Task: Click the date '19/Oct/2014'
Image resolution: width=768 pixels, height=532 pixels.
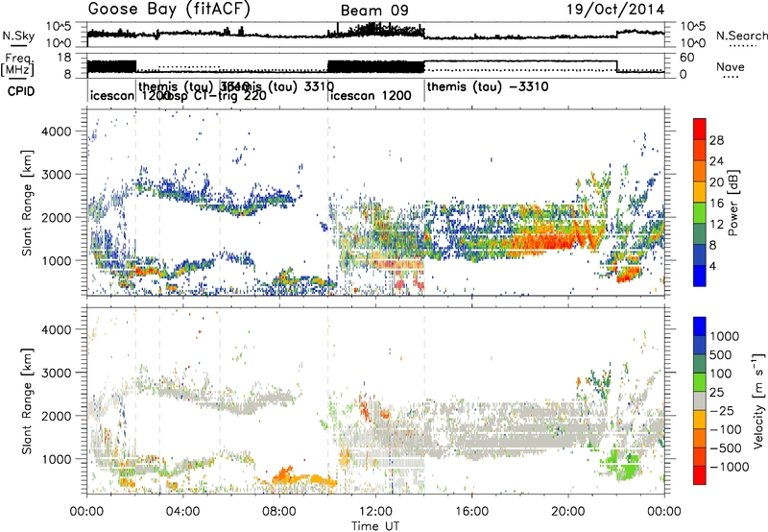Action: [x=615, y=10]
